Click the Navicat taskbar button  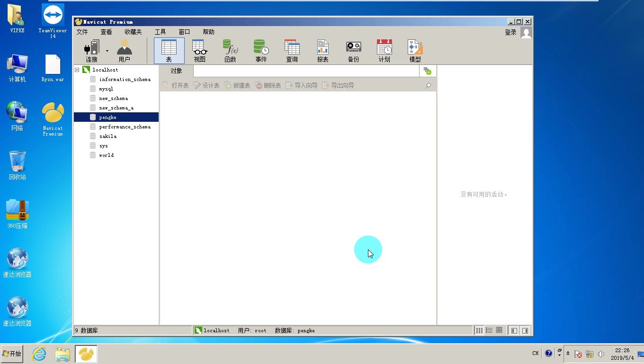click(x=86, y=354)
